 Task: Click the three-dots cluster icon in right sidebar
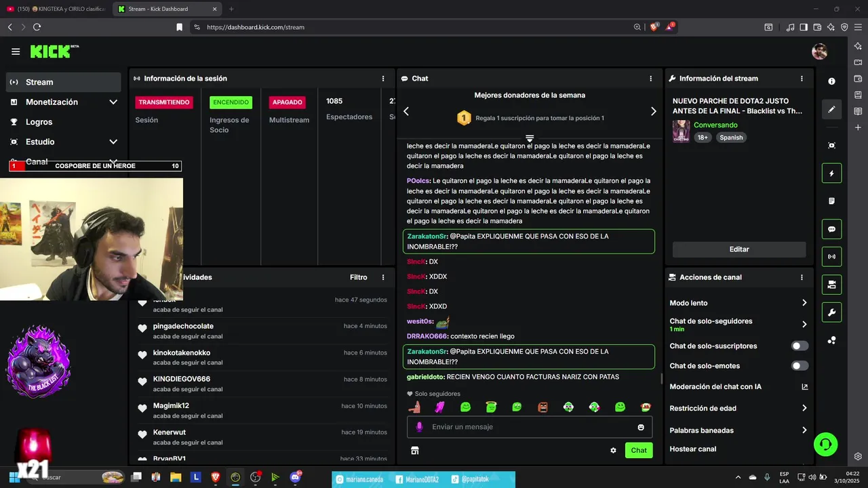832,340
